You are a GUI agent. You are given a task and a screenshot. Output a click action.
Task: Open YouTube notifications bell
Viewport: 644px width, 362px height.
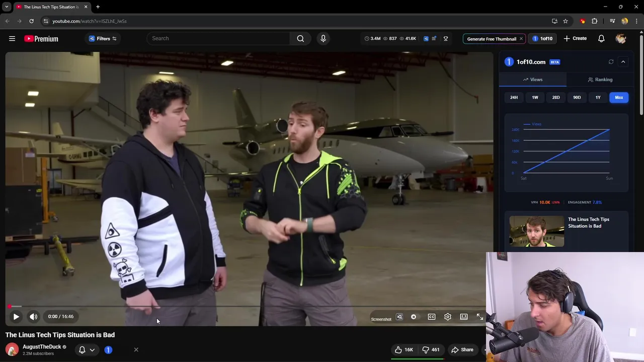coord(601,39)
